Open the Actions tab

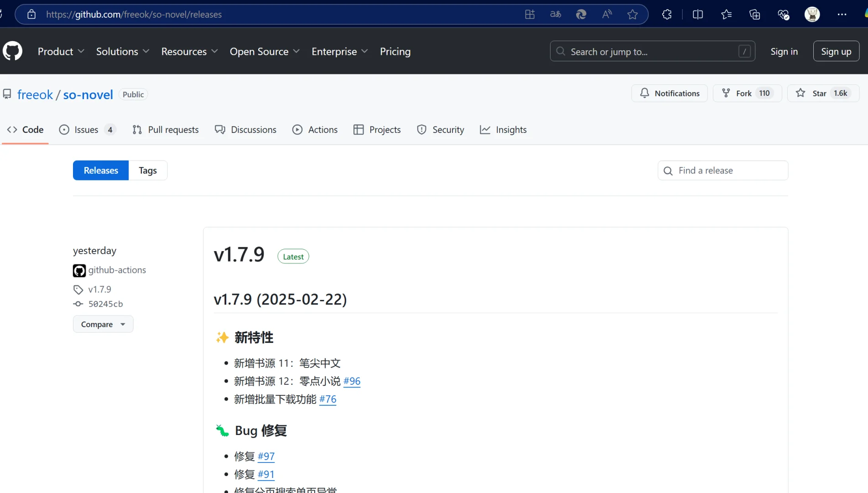(315, 130)
